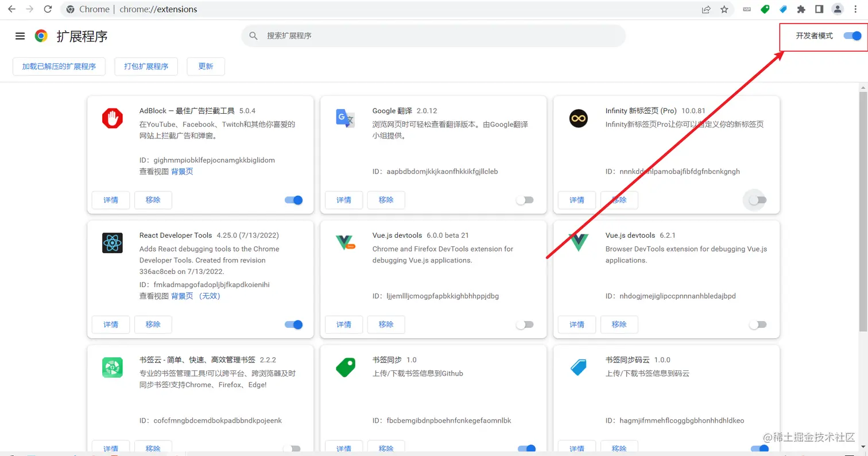Screen dimensions: 868x456
Task: Open AdBlock's 背景页 link
Action: pos(182,171)
